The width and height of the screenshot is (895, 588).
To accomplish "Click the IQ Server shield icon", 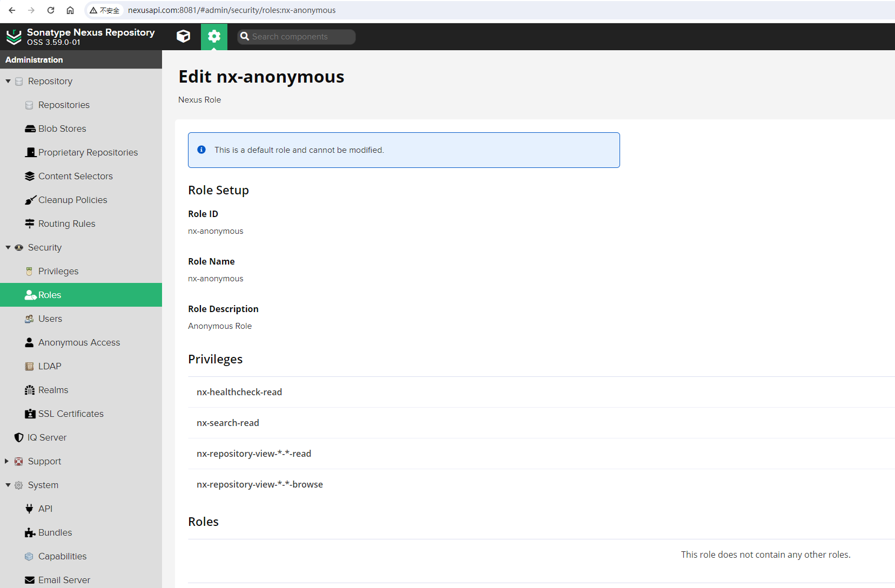I will [x=19, y=437].
